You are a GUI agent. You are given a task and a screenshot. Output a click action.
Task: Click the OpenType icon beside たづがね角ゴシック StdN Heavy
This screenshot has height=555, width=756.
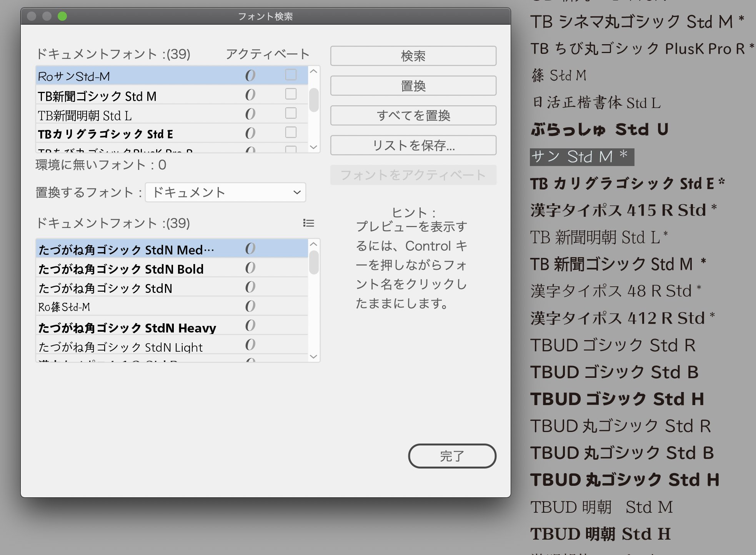pyautogui.click(x=250, y=326)
